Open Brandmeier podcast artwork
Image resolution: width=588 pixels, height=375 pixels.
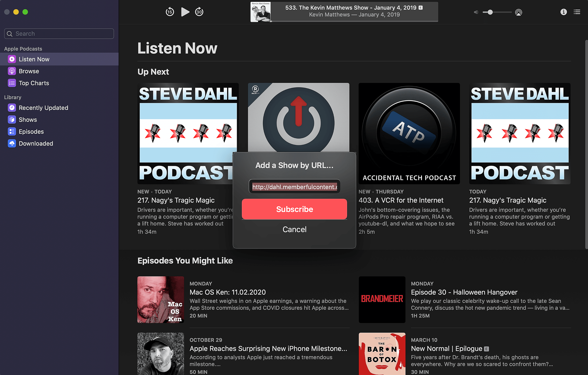click(382, 300)
